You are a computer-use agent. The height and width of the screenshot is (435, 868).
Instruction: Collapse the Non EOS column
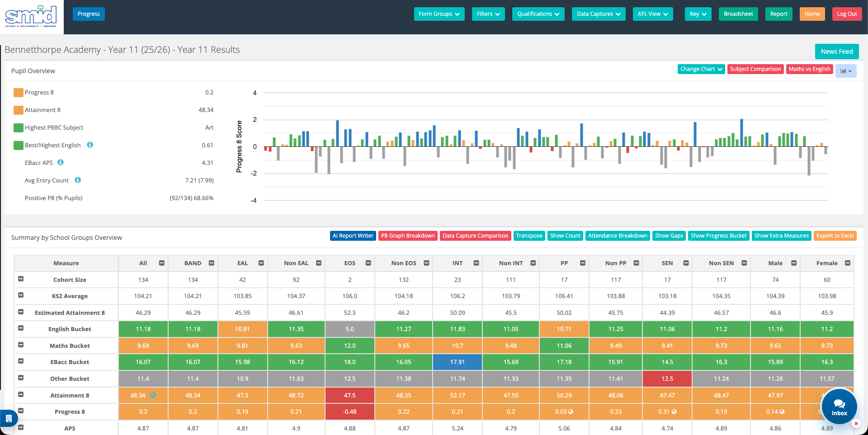tap(426, 263)
